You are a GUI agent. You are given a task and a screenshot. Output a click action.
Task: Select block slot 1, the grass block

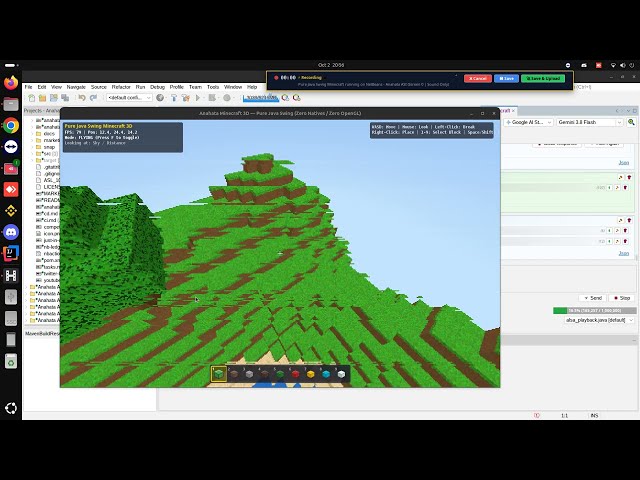[219, 373]
